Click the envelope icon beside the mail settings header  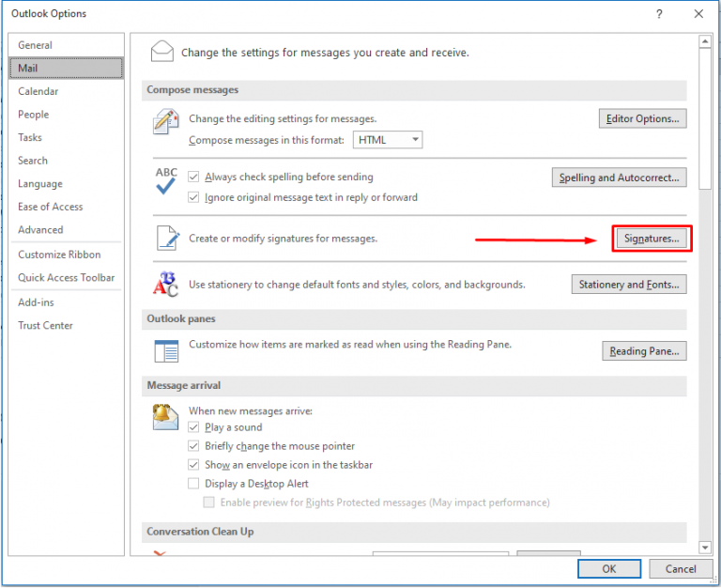point(162,52)
